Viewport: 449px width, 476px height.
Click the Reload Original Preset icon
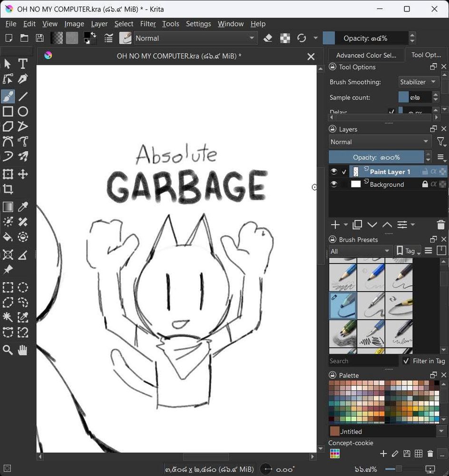[x=302, y=38]
